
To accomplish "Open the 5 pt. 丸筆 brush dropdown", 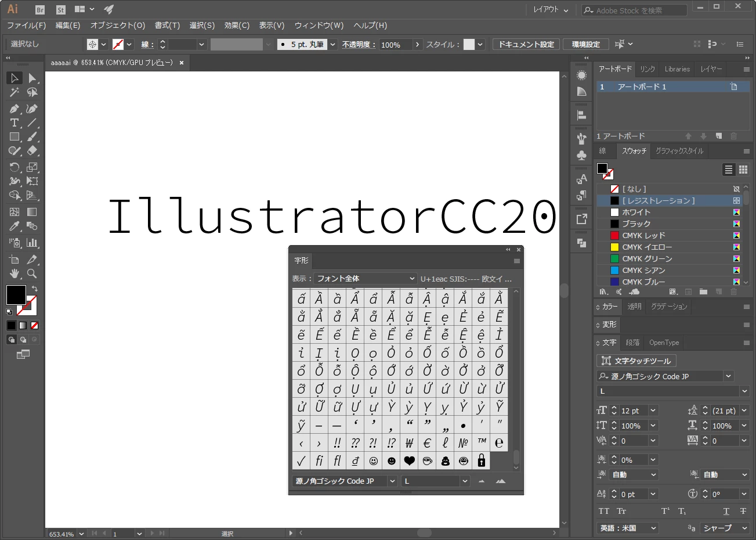I will pyautogui.click(x=333, y=44).
